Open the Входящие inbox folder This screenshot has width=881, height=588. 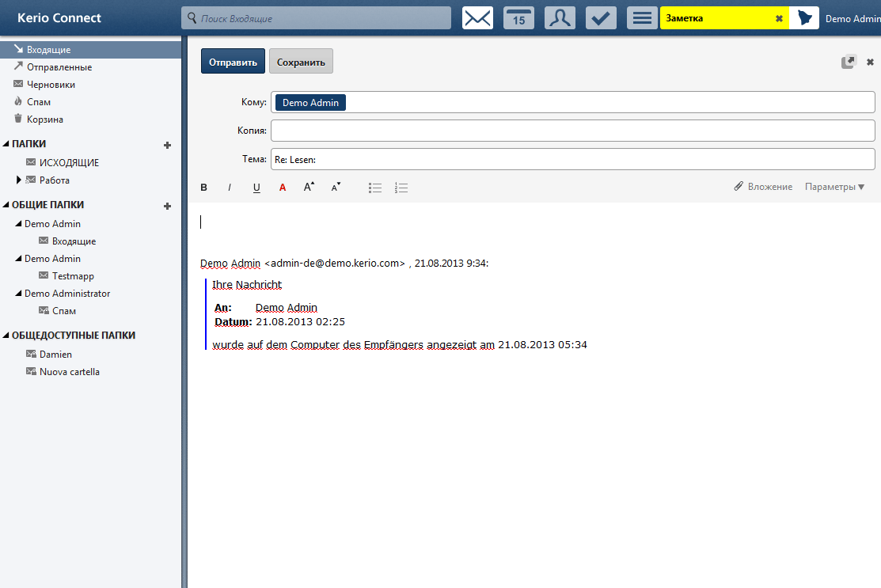click(90, 49)
